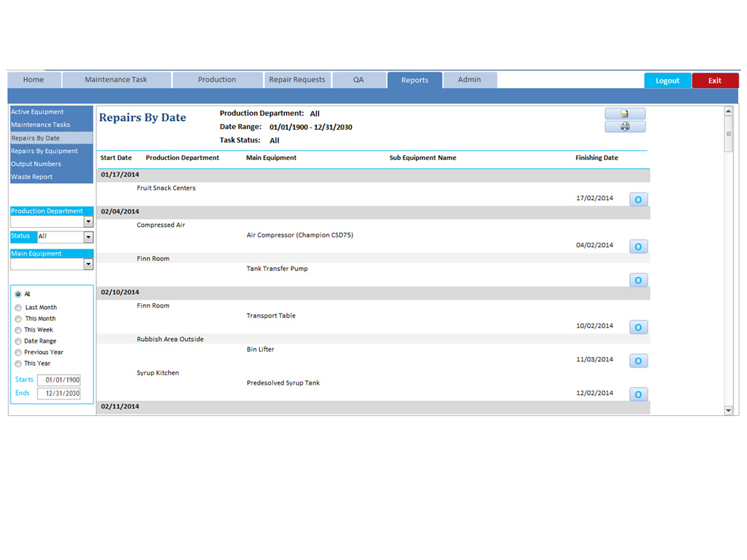Click Air Compressor (Champion CSD75) equipment text
747x560 pixels.
(x=300, y=235)
